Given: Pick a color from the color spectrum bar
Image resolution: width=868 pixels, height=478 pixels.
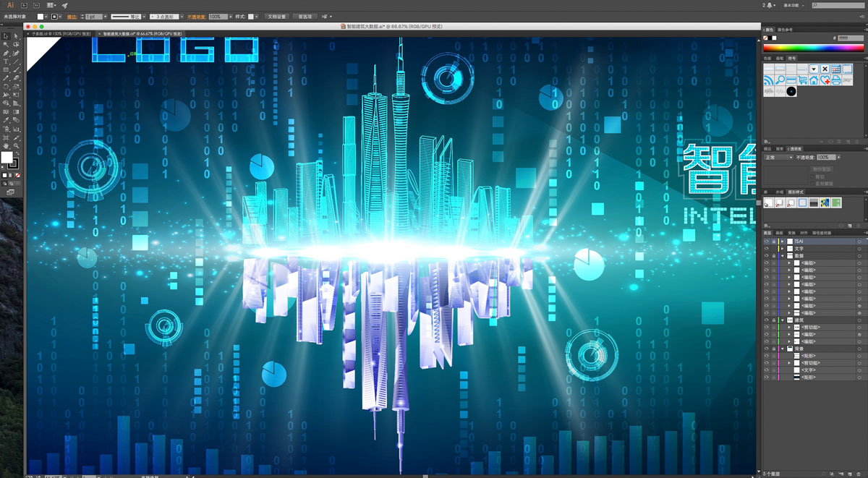Looking at the screenshot, I should (x=814, y=47).
